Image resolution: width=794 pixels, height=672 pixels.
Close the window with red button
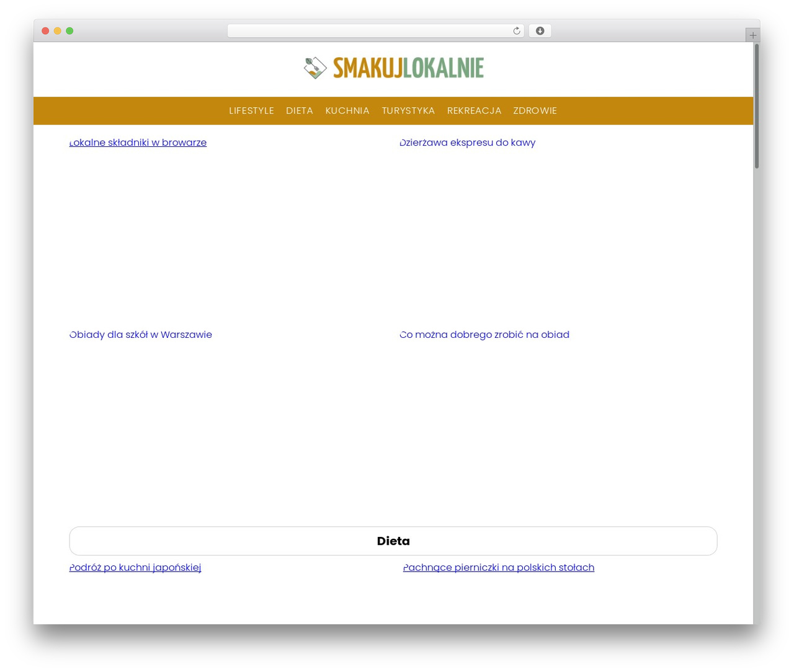tap(45, 31)
